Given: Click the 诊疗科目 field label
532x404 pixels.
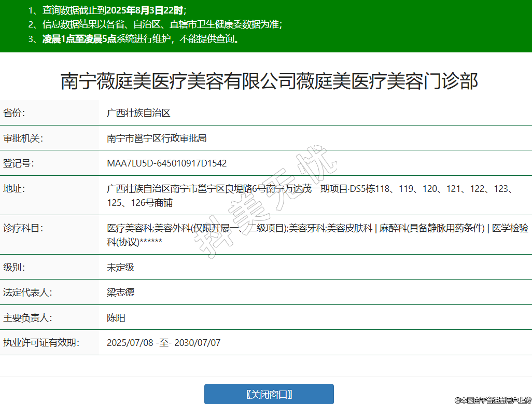Looking at the screenshot, I should point(23,228).
